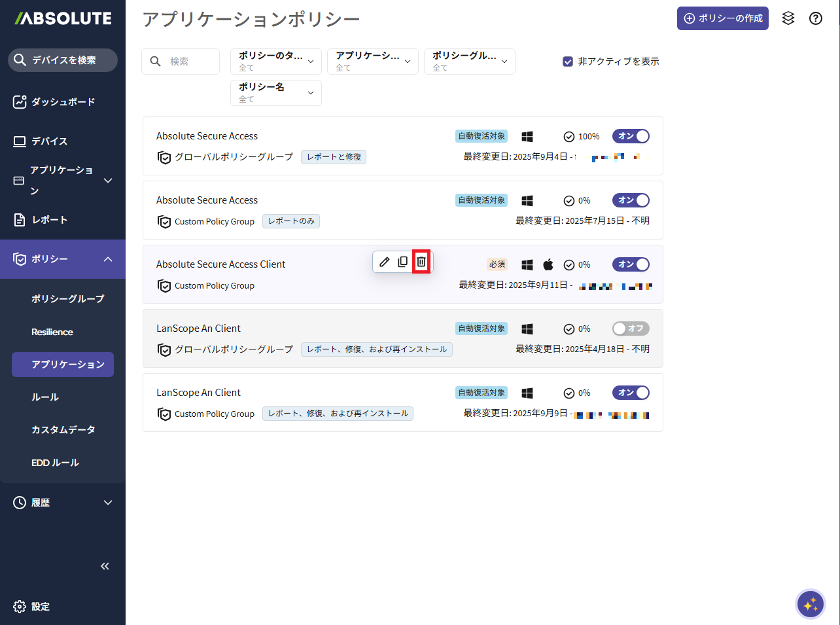Click the pencil edit icon on policy row
The image size is (840, 625).
tap(385, 262)
